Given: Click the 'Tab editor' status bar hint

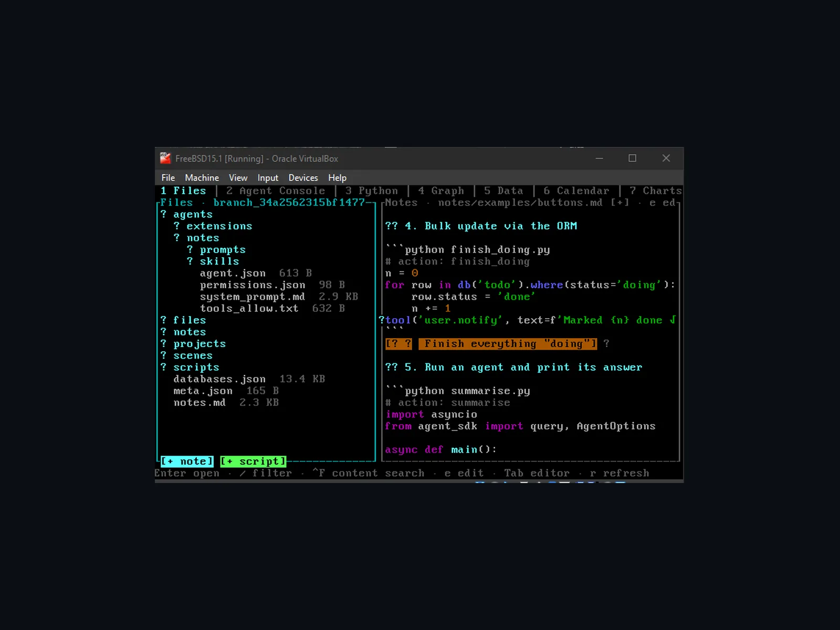Looking at the screenshot, I should point(537,473).
